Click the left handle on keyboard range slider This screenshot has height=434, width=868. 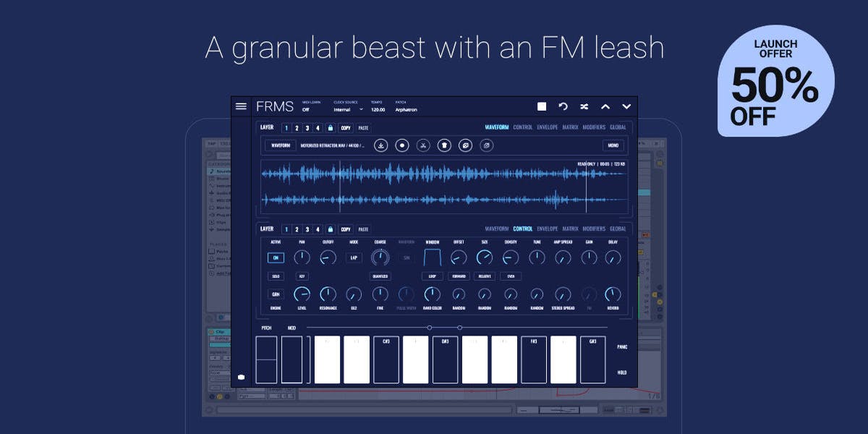click(429, 328)
